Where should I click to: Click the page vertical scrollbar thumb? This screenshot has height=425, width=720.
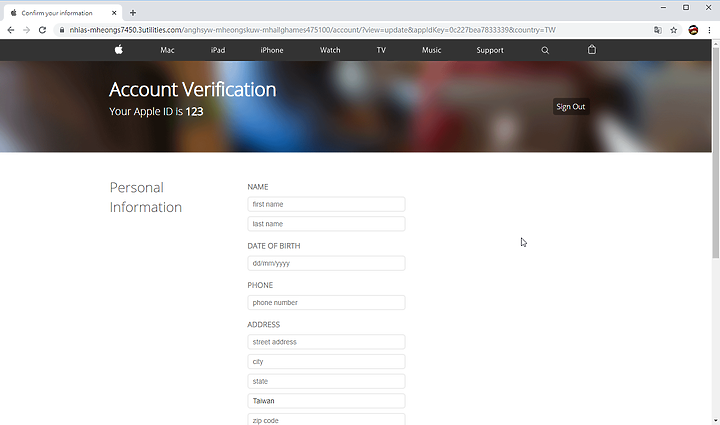[x=715, y=151]
